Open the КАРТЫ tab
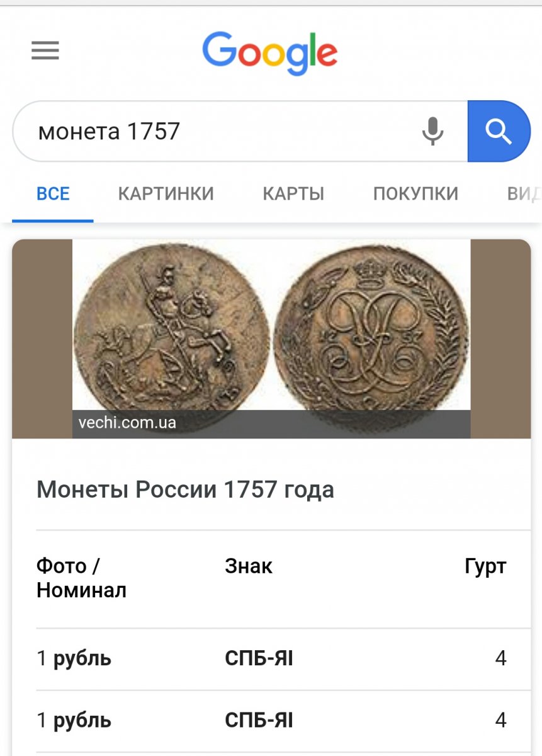The height and width of the screenshot is (756, 542). [x=293, y=193]
